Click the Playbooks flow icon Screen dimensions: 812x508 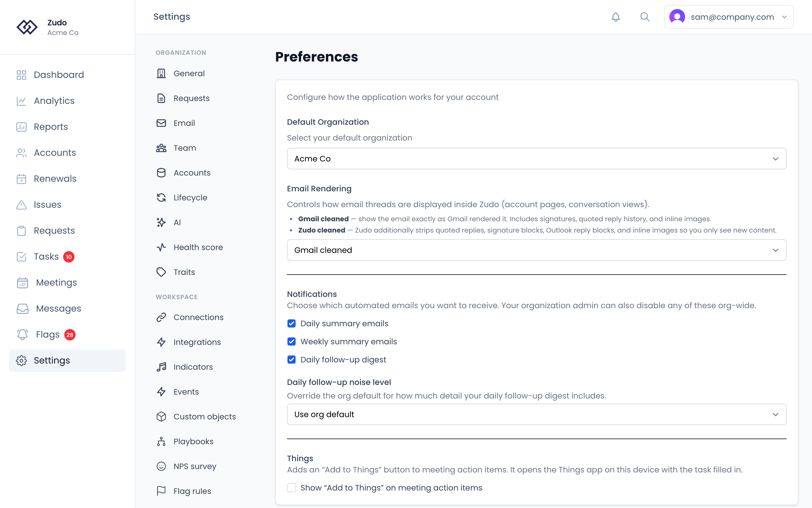pyautogui.click(x=161, y=441)
